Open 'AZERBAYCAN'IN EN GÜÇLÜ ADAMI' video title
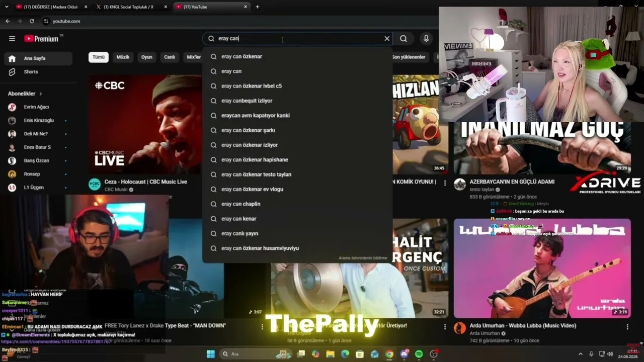 point(512,182)
